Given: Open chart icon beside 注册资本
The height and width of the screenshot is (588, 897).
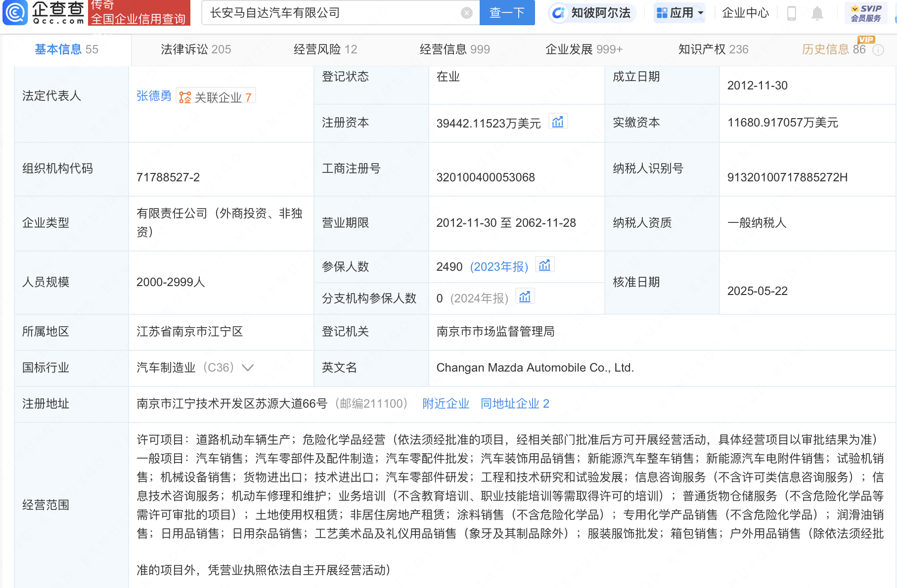Looking at the screenshot, I should pyautogui.click(x=558, y=122).
